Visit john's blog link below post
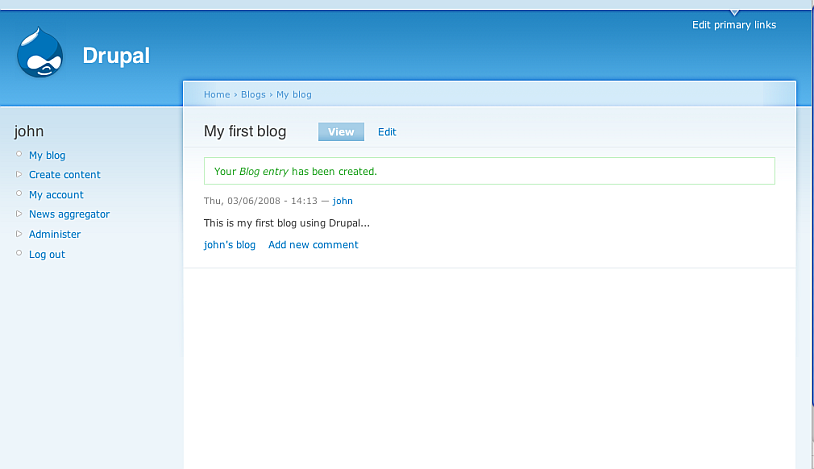This screenshot has height=469, width=814. point(230,245)
